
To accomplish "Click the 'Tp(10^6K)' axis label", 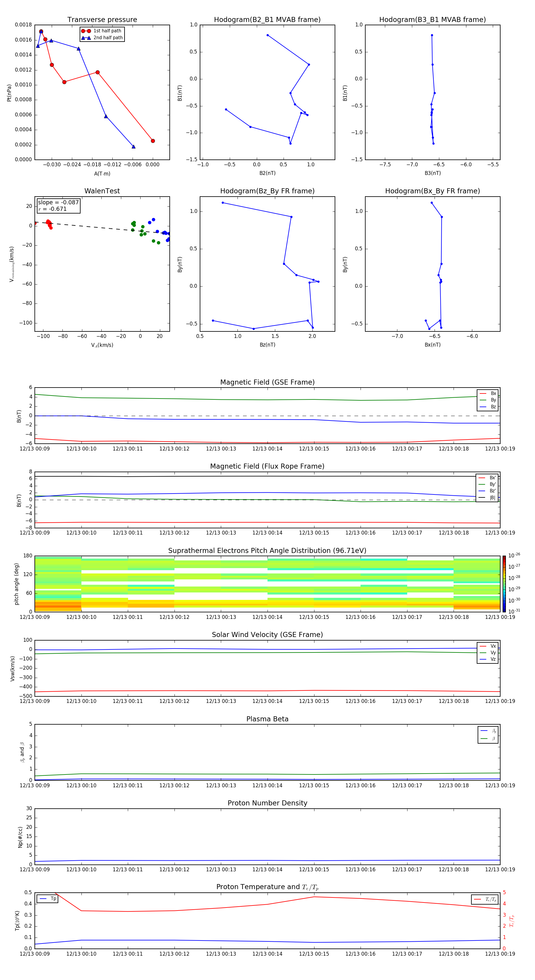I will coord(17,921).
